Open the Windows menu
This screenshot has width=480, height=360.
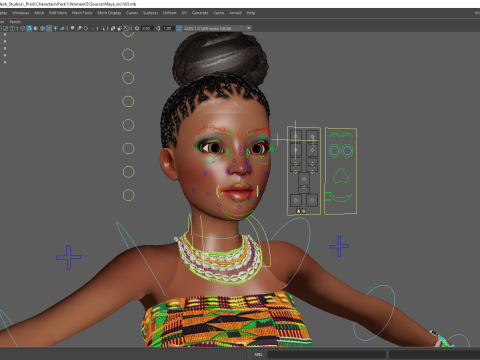(x=21, y=13)
